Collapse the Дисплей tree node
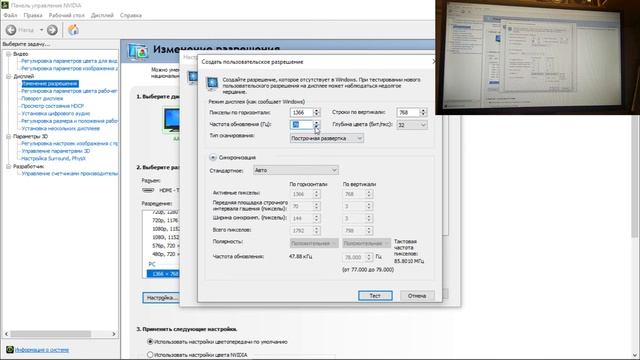Image resolution: width=640 pixels, height=360 pixels. coord(9,76)
